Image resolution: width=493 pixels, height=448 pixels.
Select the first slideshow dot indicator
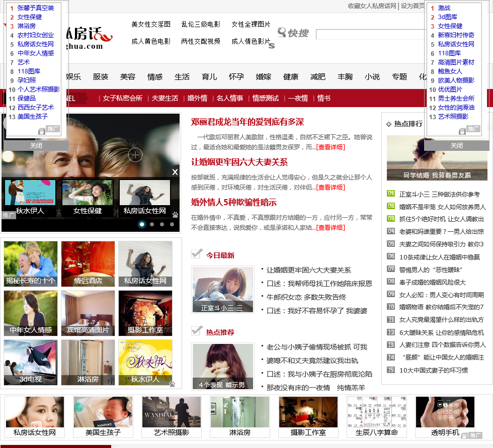(142, 224)
